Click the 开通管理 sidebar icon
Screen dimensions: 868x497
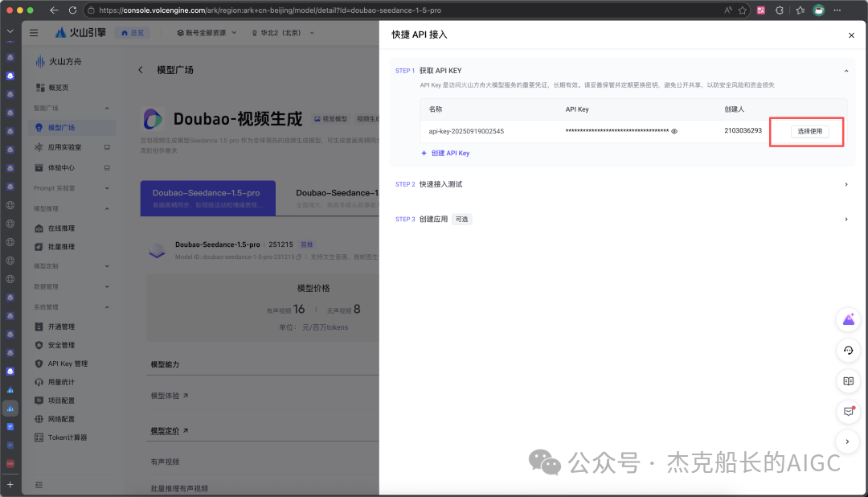[39, 327]
